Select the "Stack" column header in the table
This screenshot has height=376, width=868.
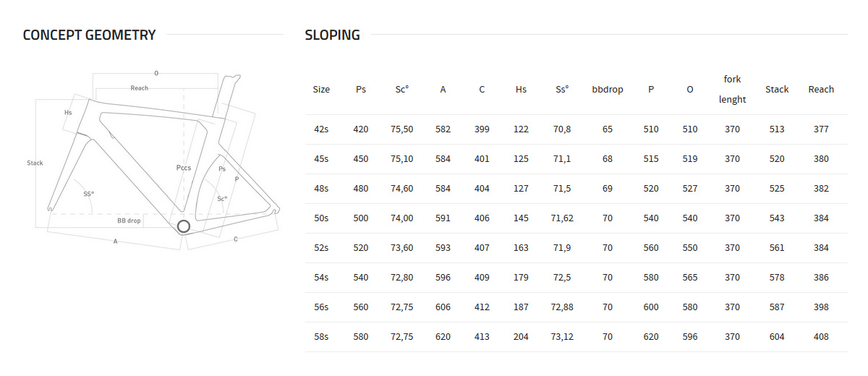[777, 90]
